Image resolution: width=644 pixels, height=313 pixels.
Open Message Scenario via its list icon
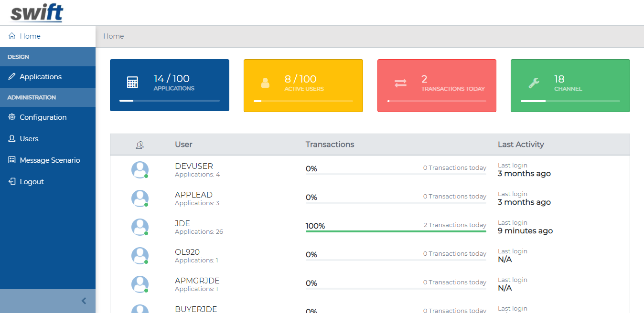point(11,160)
